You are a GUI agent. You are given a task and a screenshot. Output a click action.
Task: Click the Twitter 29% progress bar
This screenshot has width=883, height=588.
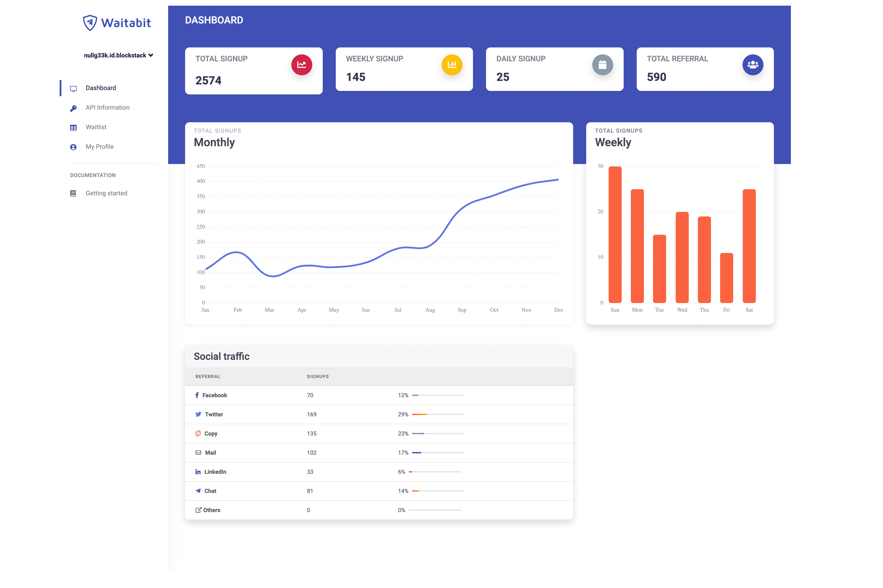438,414
